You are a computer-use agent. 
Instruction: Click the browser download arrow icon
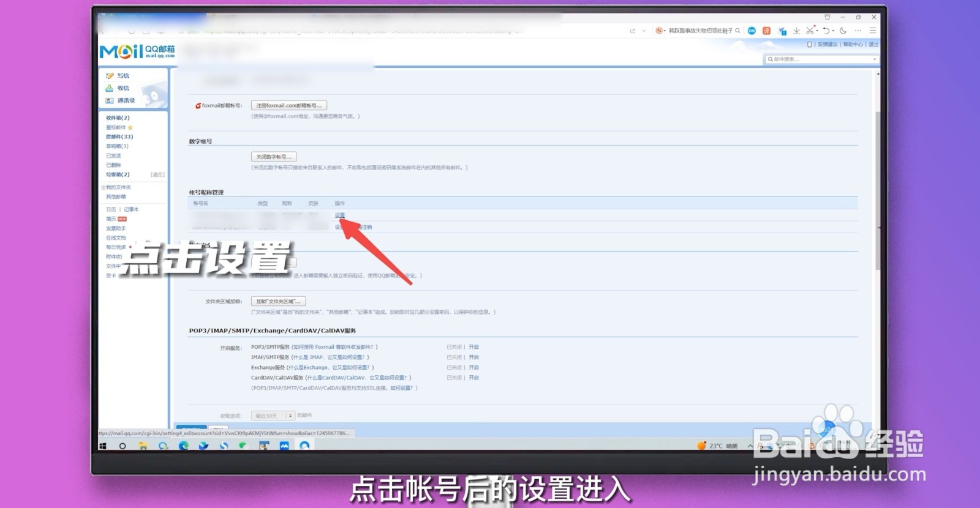click(x=796, y=31)
